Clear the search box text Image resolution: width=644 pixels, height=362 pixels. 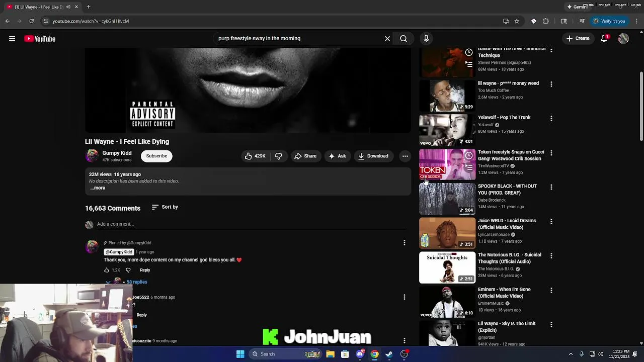click(x=387, y=38)
